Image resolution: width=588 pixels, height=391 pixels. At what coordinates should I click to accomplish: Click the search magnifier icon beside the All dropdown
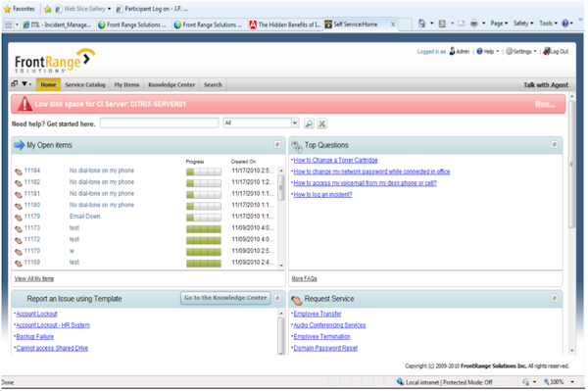309,123
